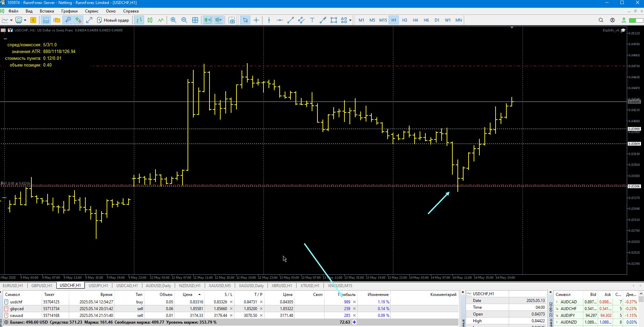Open the Navigator folder panel icon
644x327 pixels.
pyautogui.click(x=57, y=20)
